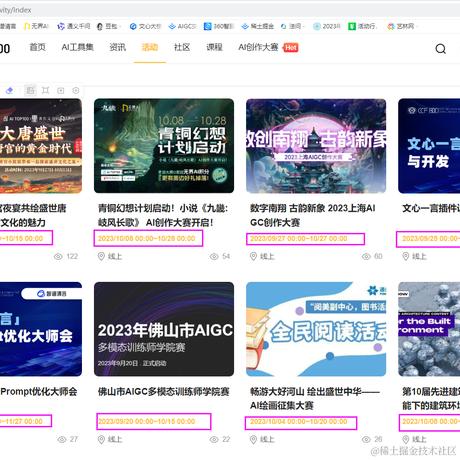Open the 豆包 bookmark
Screen dimensions: 460x460
point(108,26)
